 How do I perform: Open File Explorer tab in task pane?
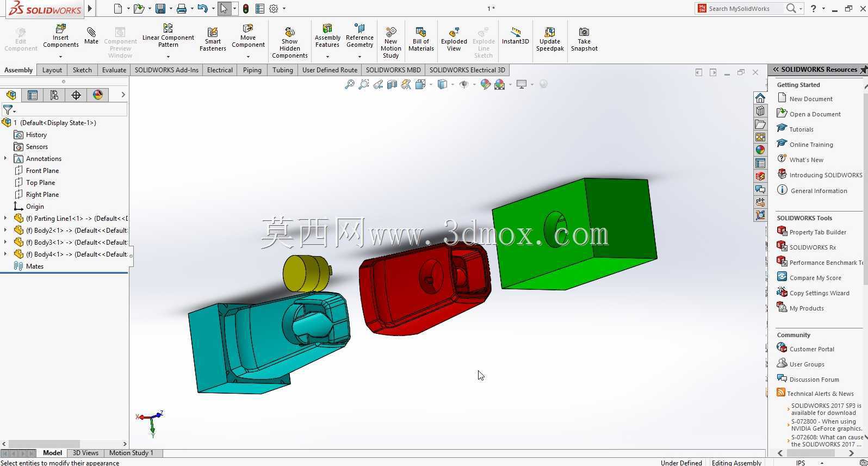tap(760, 124)
